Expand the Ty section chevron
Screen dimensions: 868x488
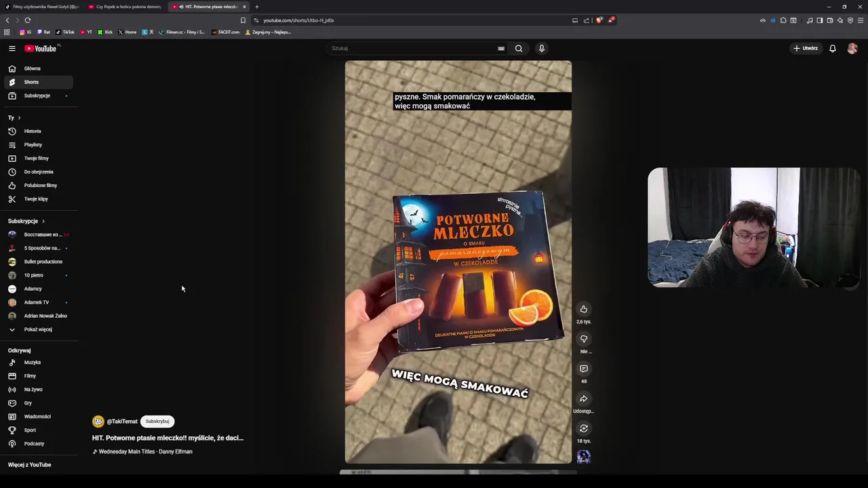click(19, 118)
